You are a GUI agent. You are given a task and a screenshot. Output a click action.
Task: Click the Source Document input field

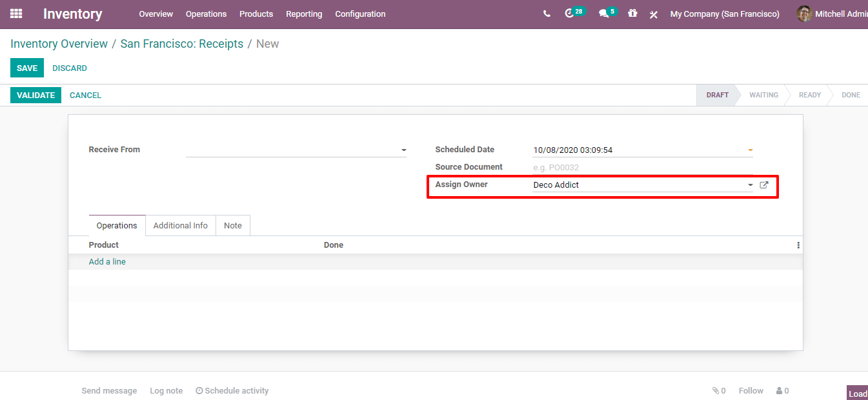pos(643,168)
